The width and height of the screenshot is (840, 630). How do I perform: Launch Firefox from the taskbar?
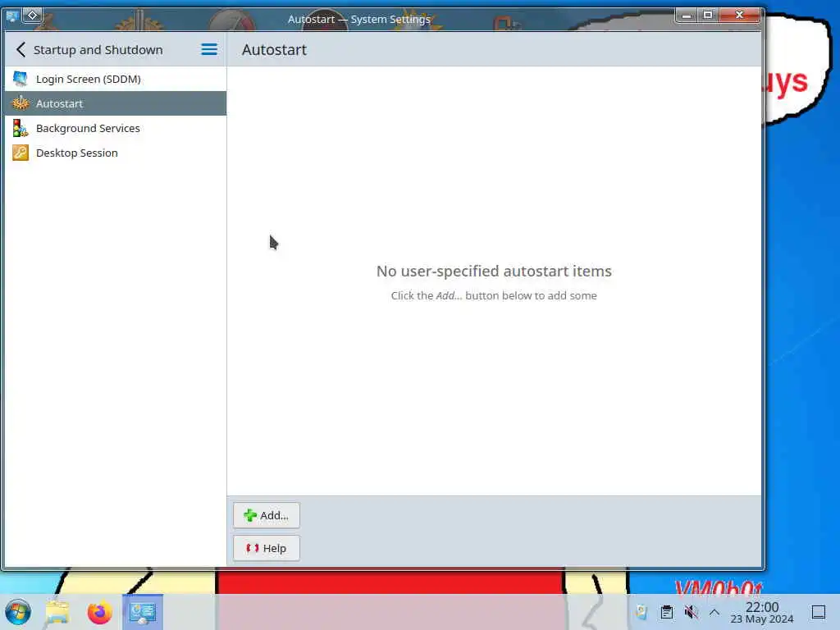tap(99, 612)
